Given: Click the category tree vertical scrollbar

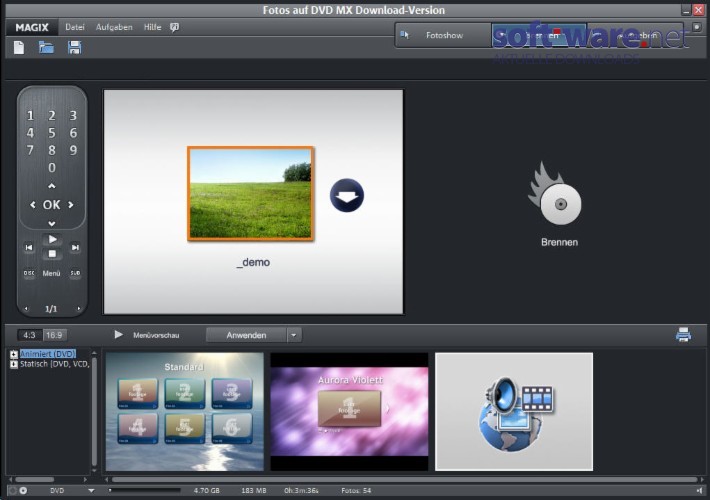Looking at the screenshot, I should click(94, 412).
